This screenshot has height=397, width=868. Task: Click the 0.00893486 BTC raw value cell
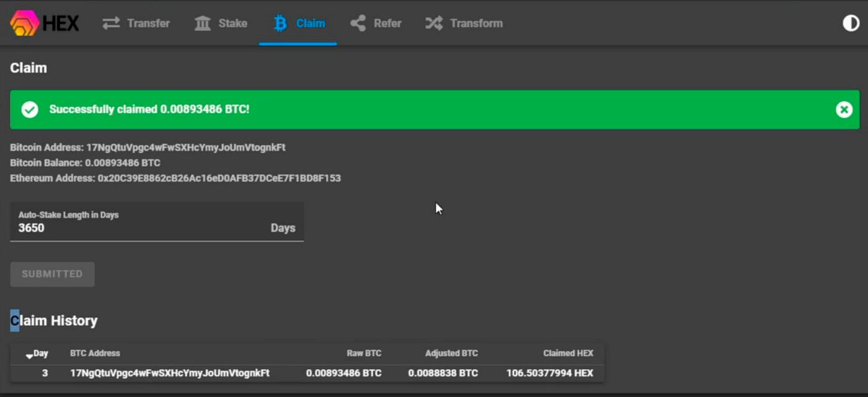click(x=343, y=373)
